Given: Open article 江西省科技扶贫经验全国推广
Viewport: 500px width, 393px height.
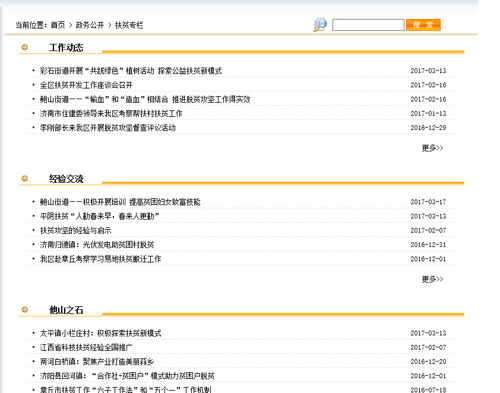Looking at the screenshot, I should (86, 348).
